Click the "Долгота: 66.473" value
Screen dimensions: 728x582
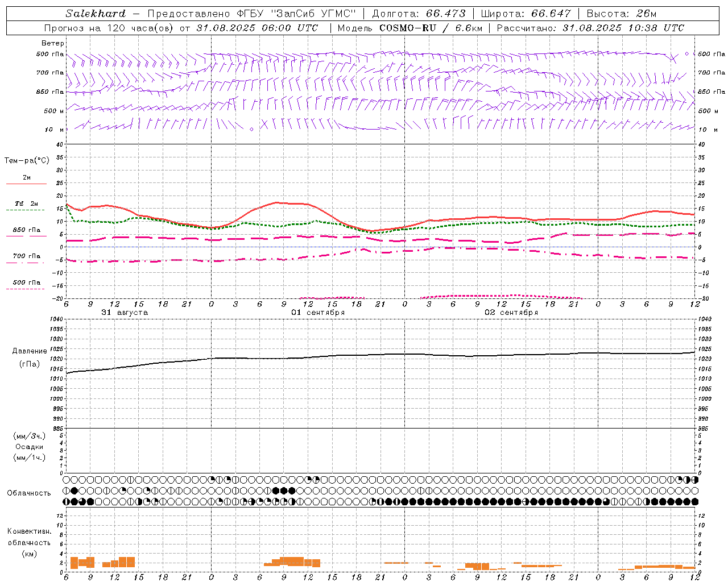pyautogui.click(x=419, y=14)
